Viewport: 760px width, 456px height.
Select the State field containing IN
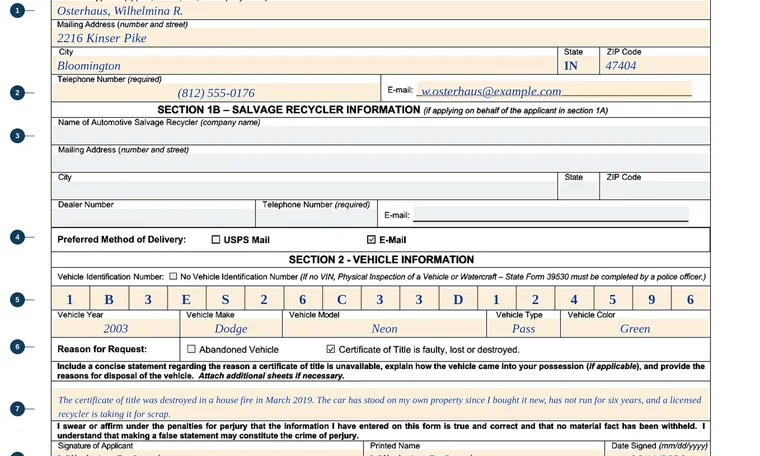click(x=578, y=65)
